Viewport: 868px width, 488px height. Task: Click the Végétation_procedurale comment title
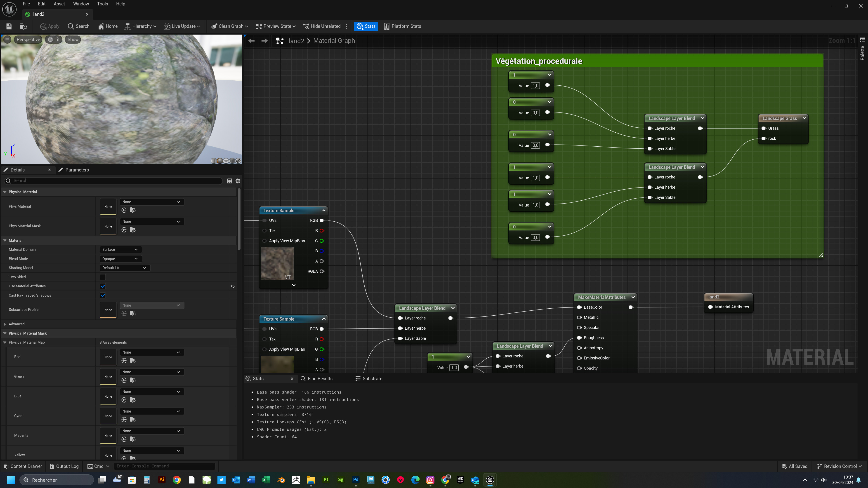coord(539,61)
